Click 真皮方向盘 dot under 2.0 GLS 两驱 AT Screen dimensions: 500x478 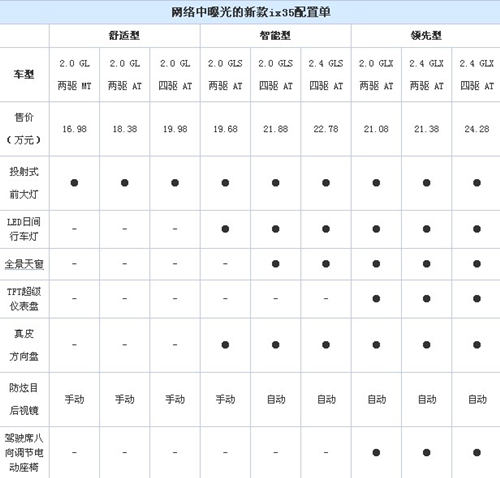pos(225,345)
